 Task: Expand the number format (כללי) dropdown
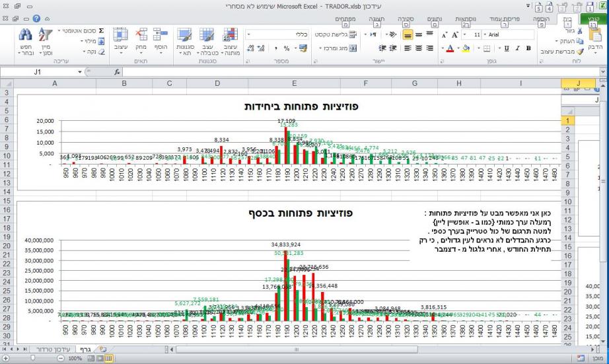pos(249,34)
